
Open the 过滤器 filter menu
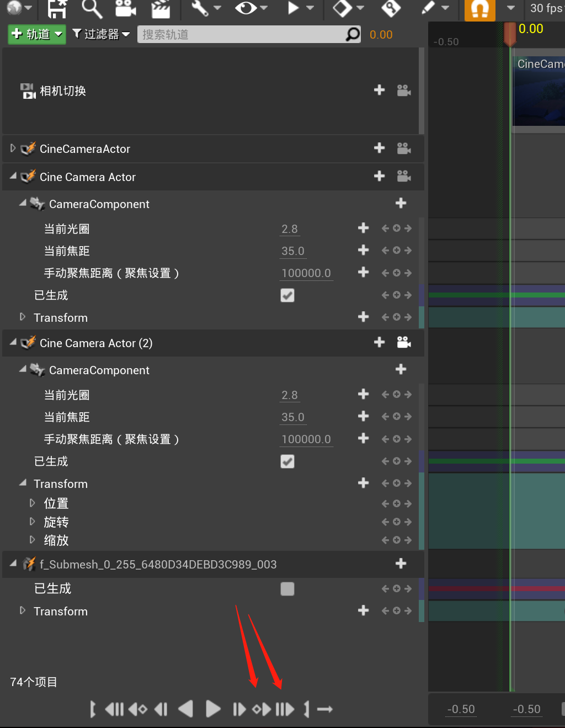(101, 34)
